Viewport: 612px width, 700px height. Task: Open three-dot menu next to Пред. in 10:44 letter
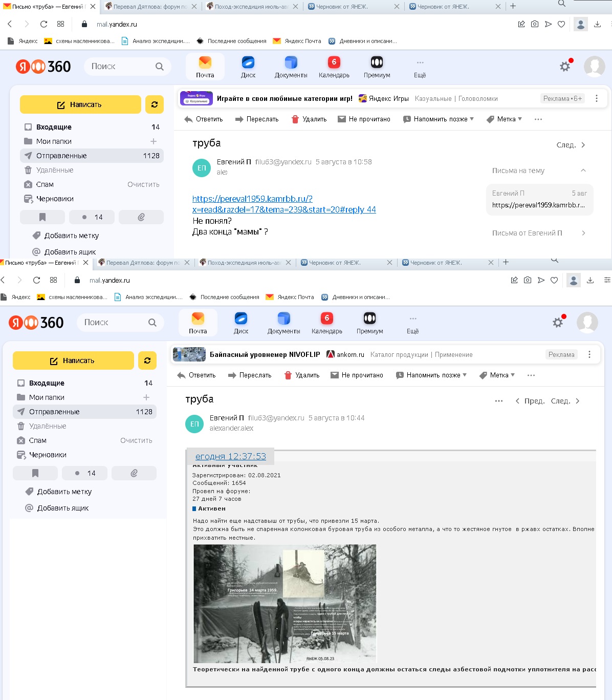(x=499, y=401)
